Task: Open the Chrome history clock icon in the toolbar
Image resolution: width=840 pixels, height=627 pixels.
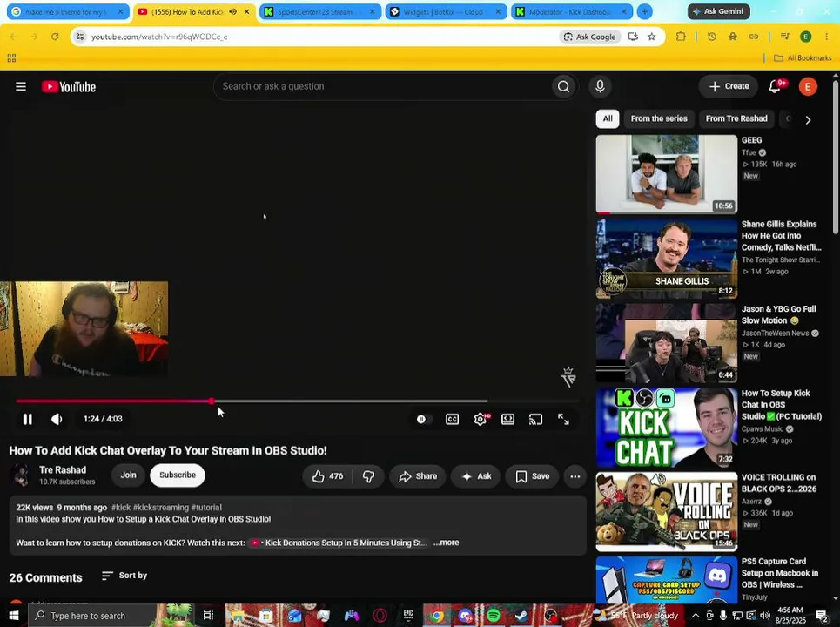Action: tap(711, 37)
